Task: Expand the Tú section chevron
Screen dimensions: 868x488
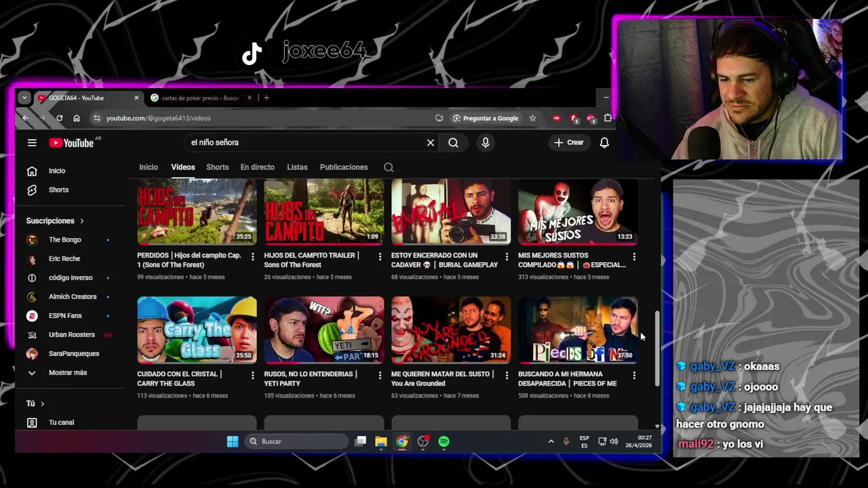Action: (x=42, y=403)
